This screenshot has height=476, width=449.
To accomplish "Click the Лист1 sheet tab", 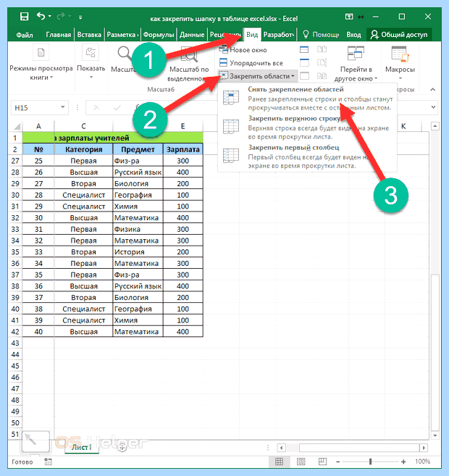I will coord(82,447).
